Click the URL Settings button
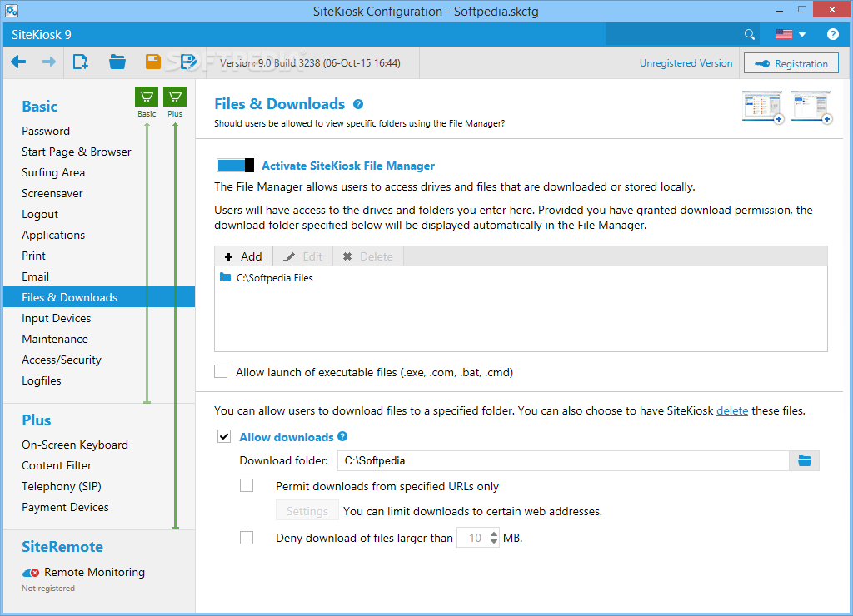This screenshot has height=616, width=853. coord(307,511)
